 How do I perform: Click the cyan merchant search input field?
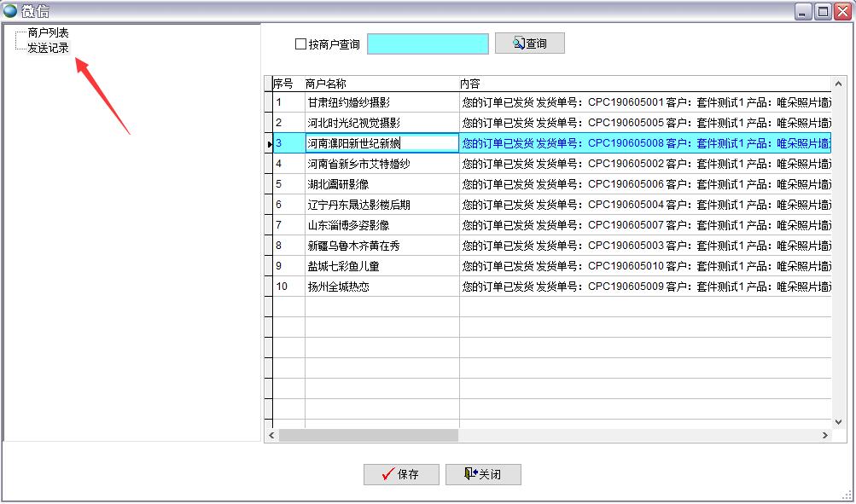pos(428,44)
